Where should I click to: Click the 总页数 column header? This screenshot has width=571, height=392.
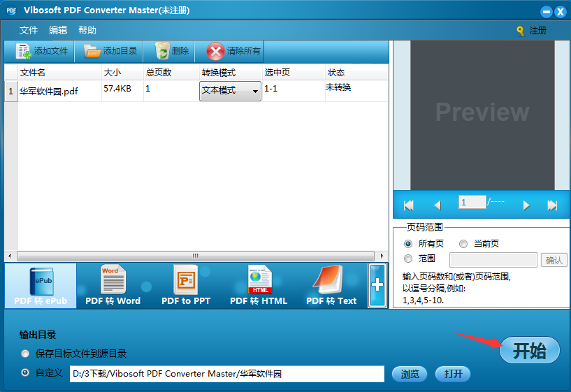[171, 73]
